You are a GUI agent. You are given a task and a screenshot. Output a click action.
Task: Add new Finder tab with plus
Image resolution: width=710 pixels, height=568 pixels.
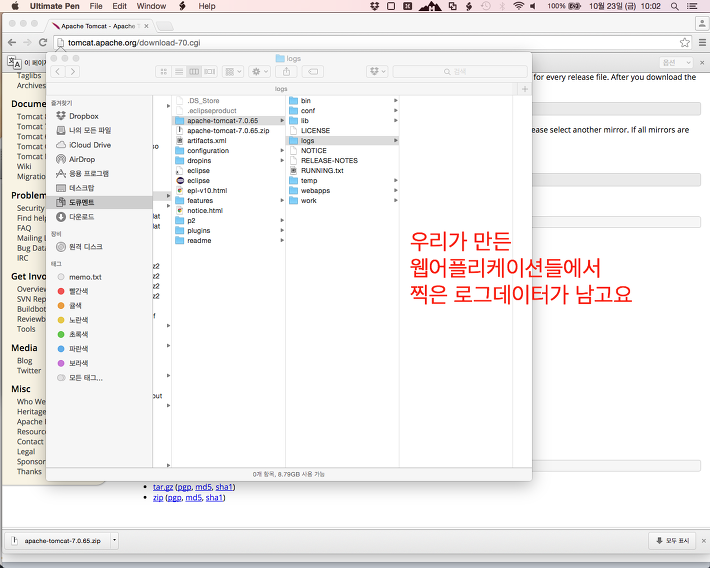[x=525, y=89]
